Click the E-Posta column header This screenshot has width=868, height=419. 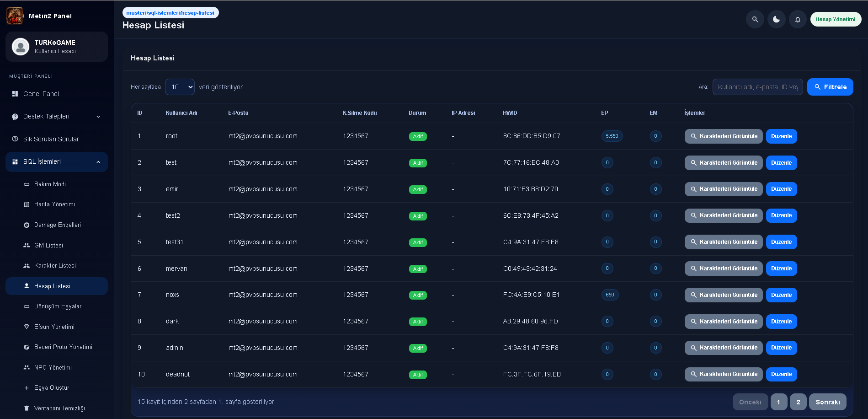pyautogui.click(x=238, y=113)
